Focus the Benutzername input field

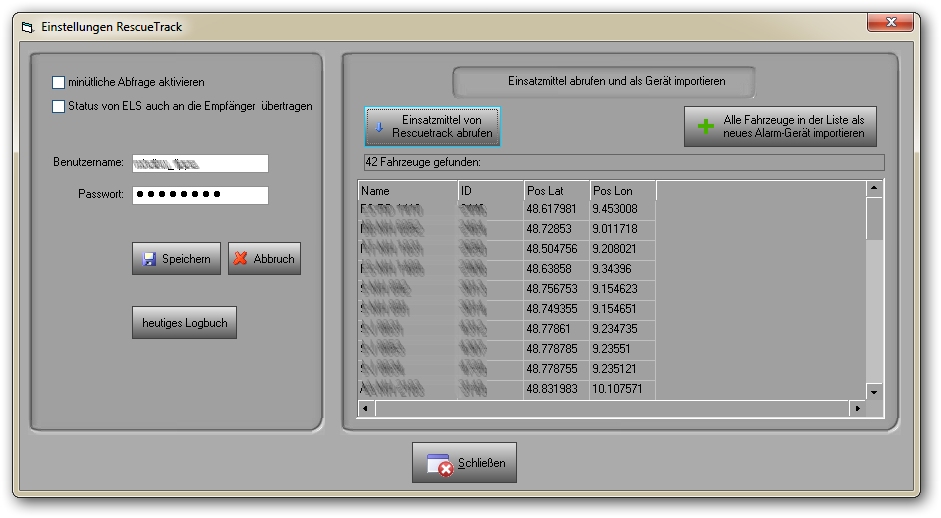200,163
